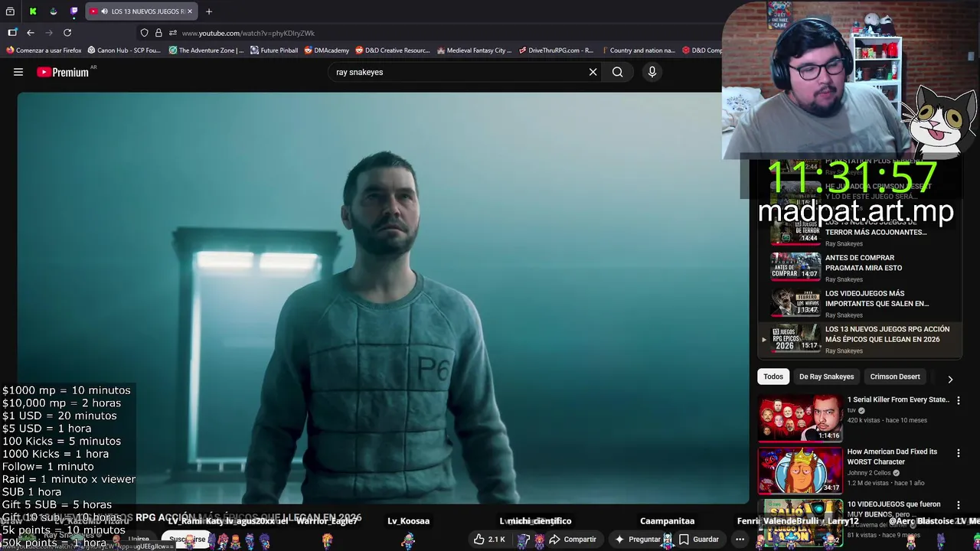
Task: Ask about the video with Preguntar
Action: pos(637,540)
